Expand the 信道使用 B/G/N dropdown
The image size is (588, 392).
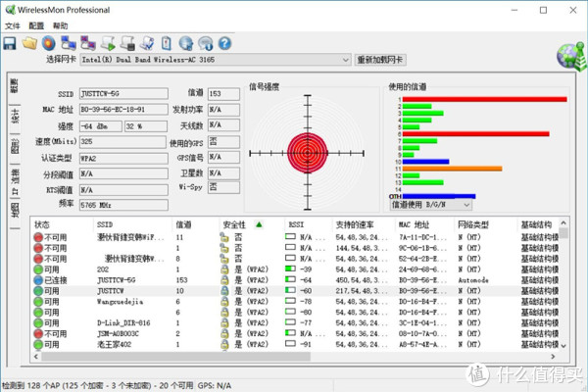[x=466, y=205]
